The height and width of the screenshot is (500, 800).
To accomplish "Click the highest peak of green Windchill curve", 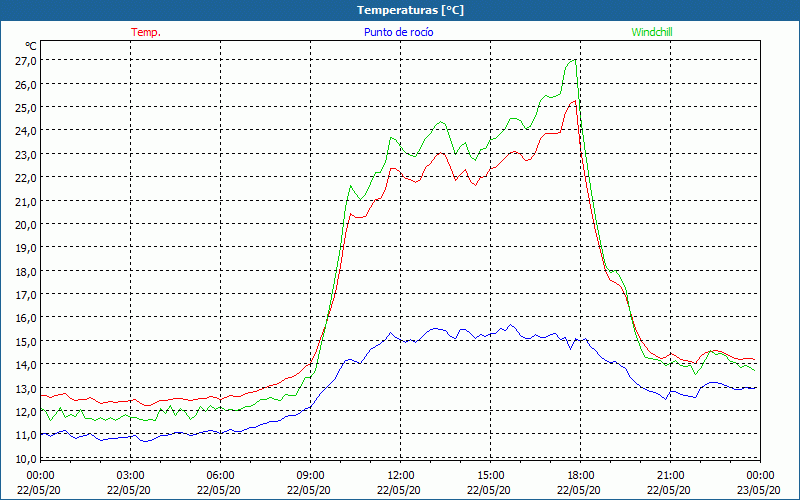I will 572,60.
